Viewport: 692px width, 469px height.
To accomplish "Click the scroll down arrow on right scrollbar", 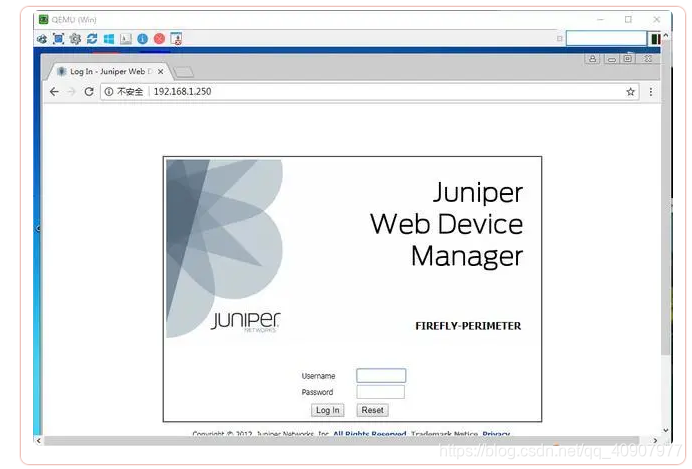I will click(x=666, y=430).
